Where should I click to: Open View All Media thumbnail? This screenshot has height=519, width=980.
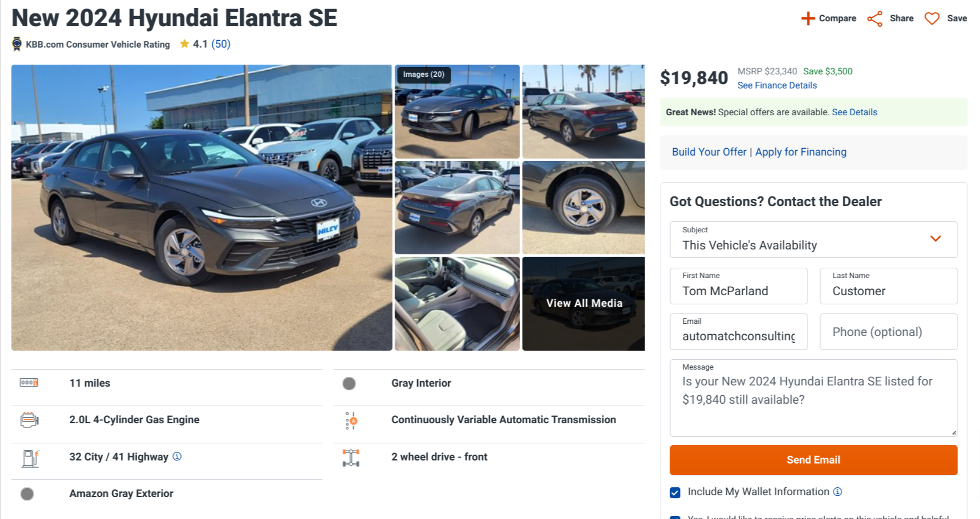(x=584, y=303)
